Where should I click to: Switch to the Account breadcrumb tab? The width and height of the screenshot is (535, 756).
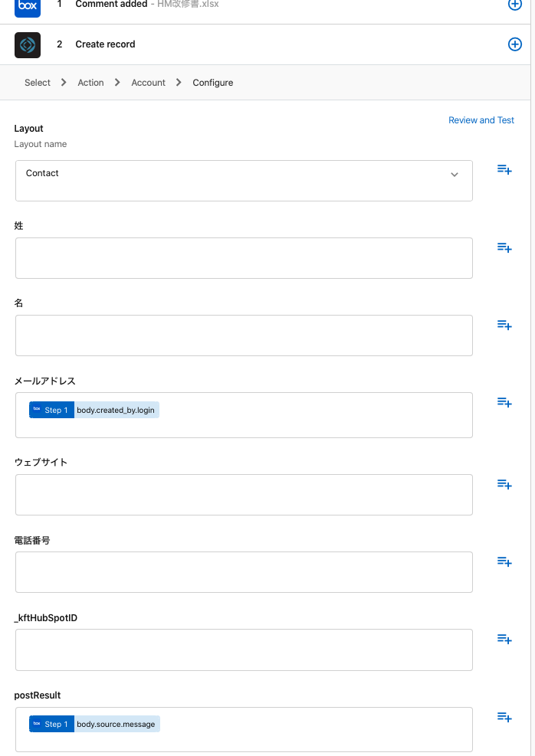148,83
